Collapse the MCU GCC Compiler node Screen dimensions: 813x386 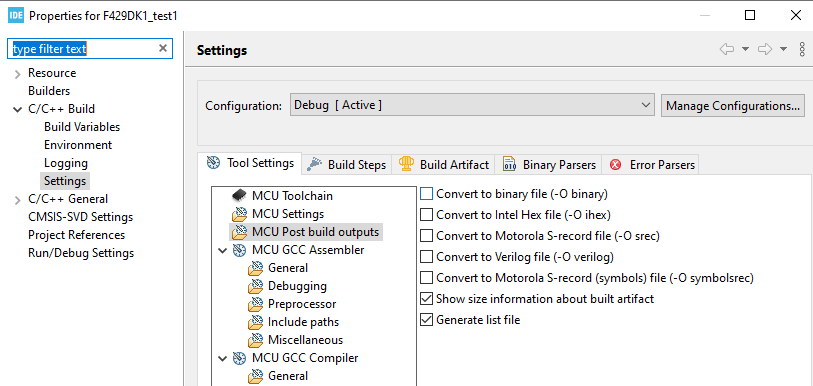click(x=223, y=359)
